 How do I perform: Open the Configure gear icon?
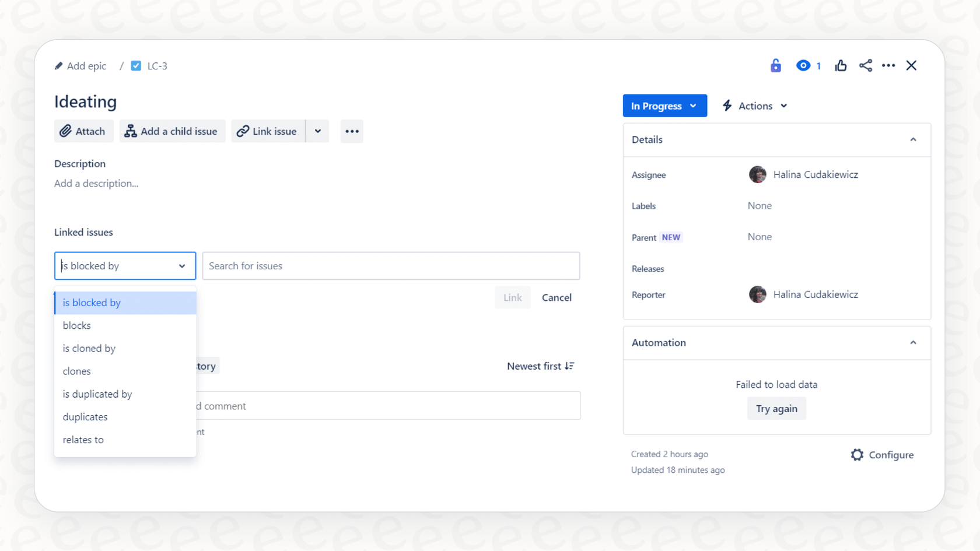(x=856, y=455)
